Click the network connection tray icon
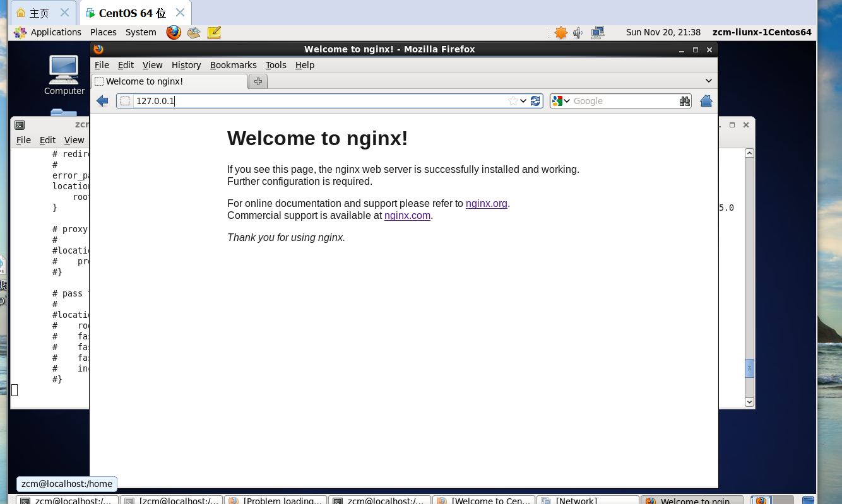Viewport: 842px width, 504px height. [x=598, y=32]
